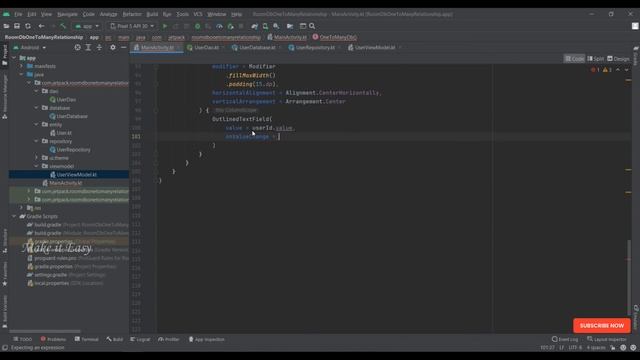Switch to the UserViewModel.kt editor tab
640x360 pixels.
pos(375,48)
